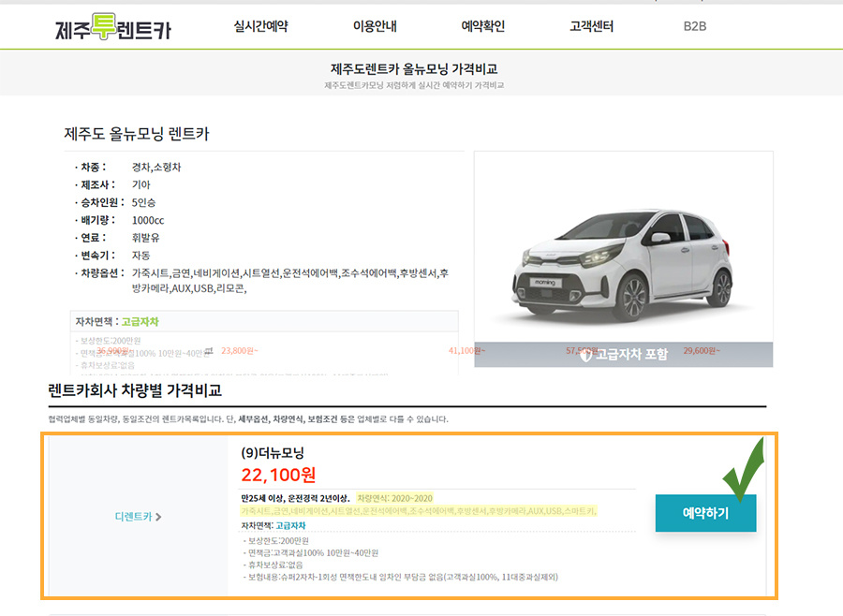Open the 고객센터 menu item
Viewport: 843px width, 616px height.
[591, 26]
